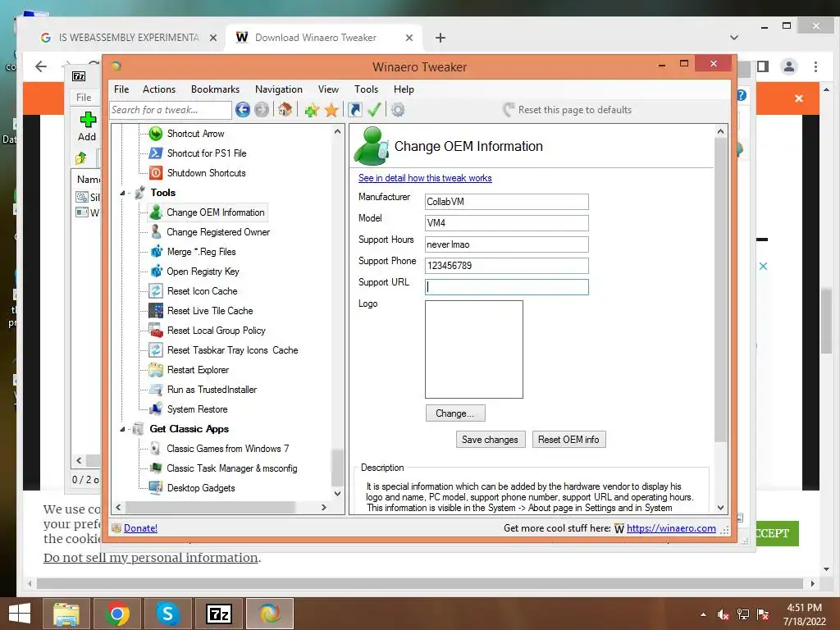Click the Support Phone text field
The height and width of the screenshot is (630, 840).
click(x=507, y=266)
